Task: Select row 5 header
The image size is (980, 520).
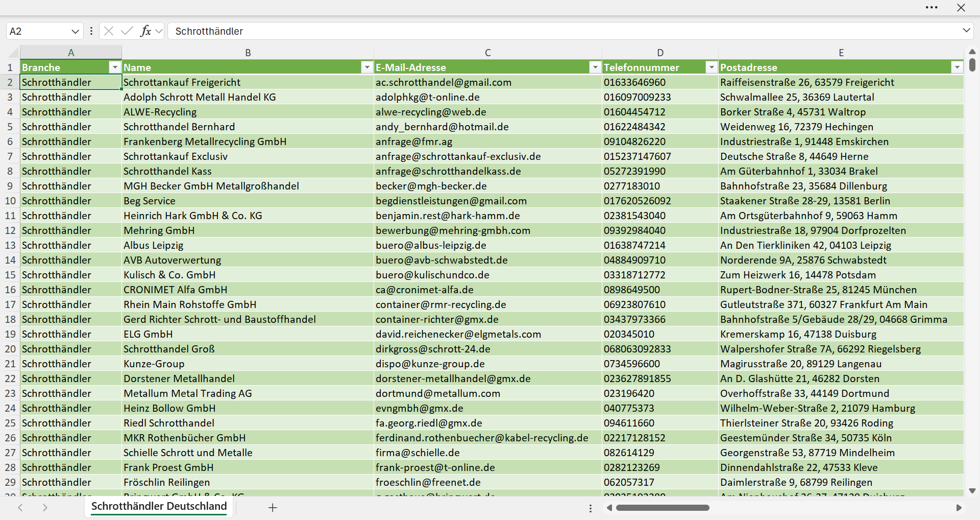Action: click(x=10, y=127)
